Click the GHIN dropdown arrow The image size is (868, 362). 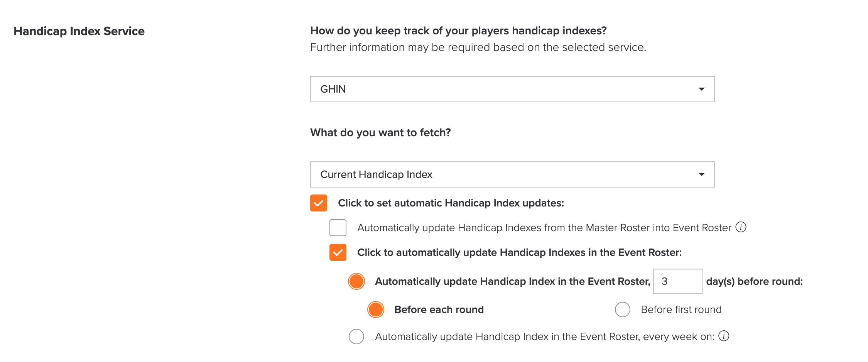point(701,89)
